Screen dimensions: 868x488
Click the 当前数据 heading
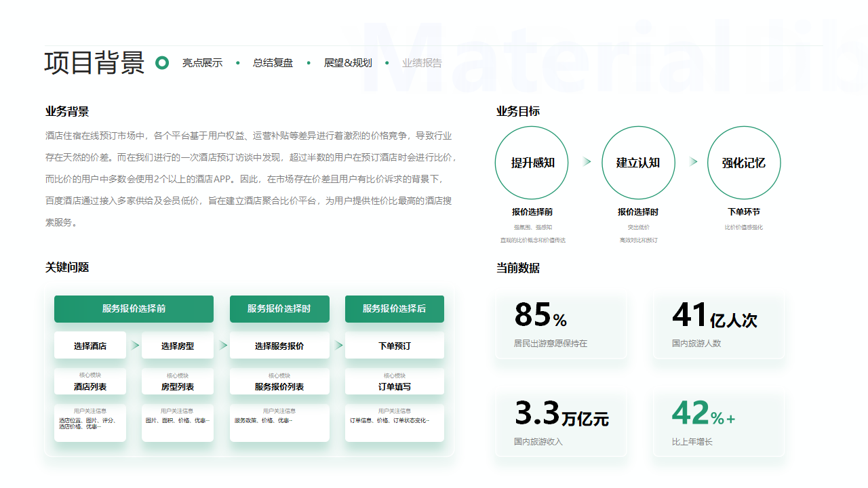tap(518, 268)
